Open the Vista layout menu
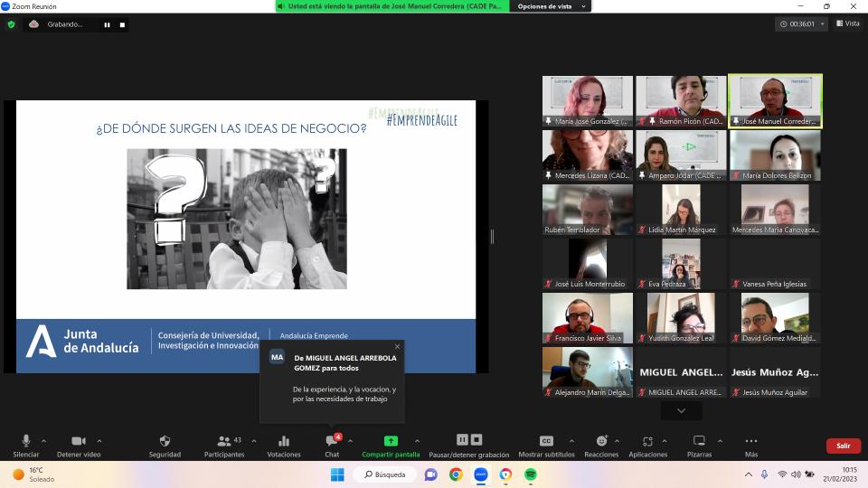 pyautogui.click(x=847, y=23)
